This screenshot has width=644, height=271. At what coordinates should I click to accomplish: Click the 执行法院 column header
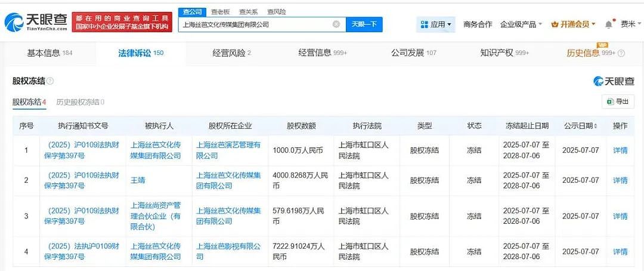(x=367, y=126)
